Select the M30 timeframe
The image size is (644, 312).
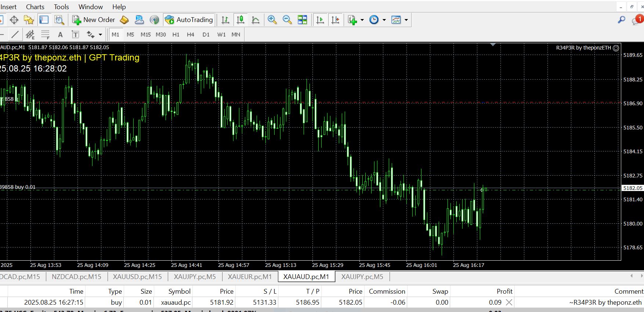pyautogui.click(x=161, y=34)
